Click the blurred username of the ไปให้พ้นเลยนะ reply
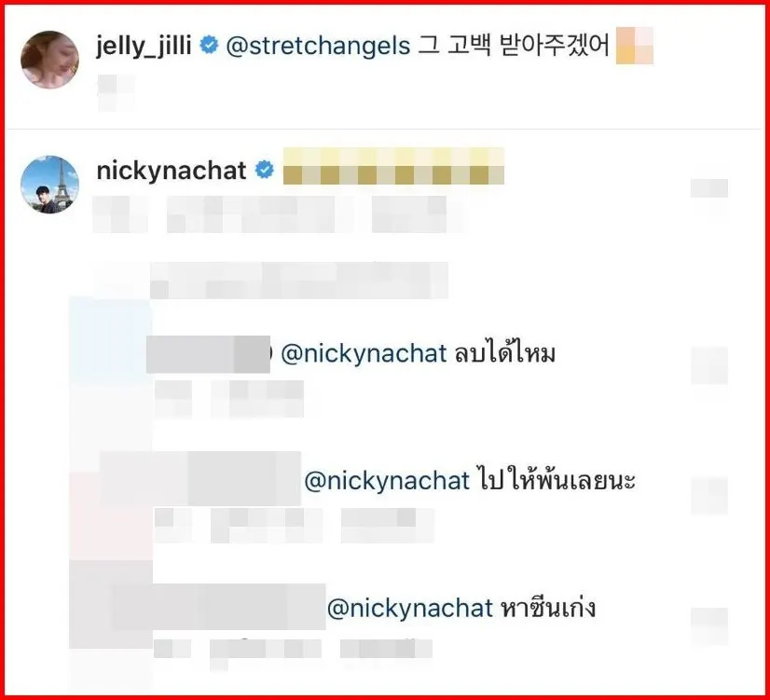 200,478
